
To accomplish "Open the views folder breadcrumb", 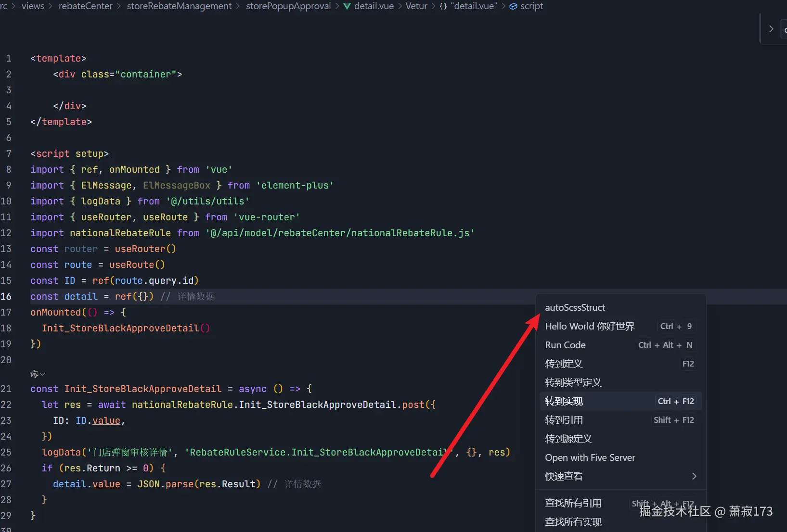I will pyautogui.click(x=33, y=6).
